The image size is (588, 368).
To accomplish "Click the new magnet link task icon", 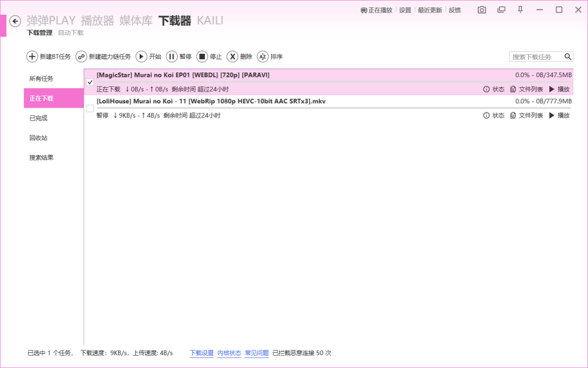I will tap(81, 57).
